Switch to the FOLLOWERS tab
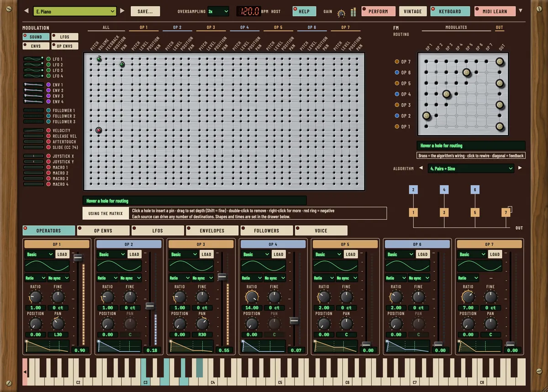Image resolution: width=548 pixels, height=392 pixels. click(x=266, y=231)
